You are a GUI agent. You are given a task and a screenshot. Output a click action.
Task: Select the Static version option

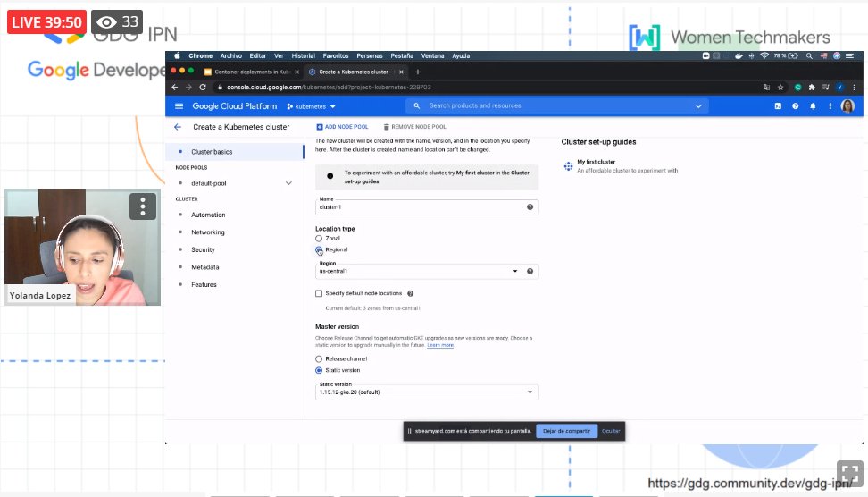[319, 370]
